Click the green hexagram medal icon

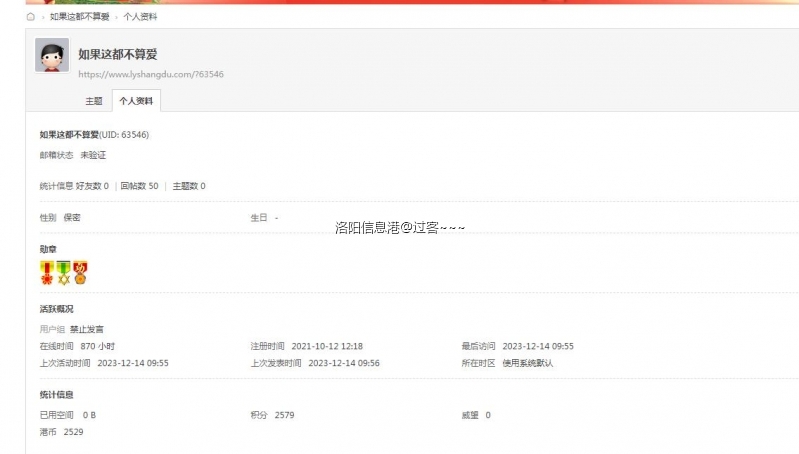pos(64,273)
